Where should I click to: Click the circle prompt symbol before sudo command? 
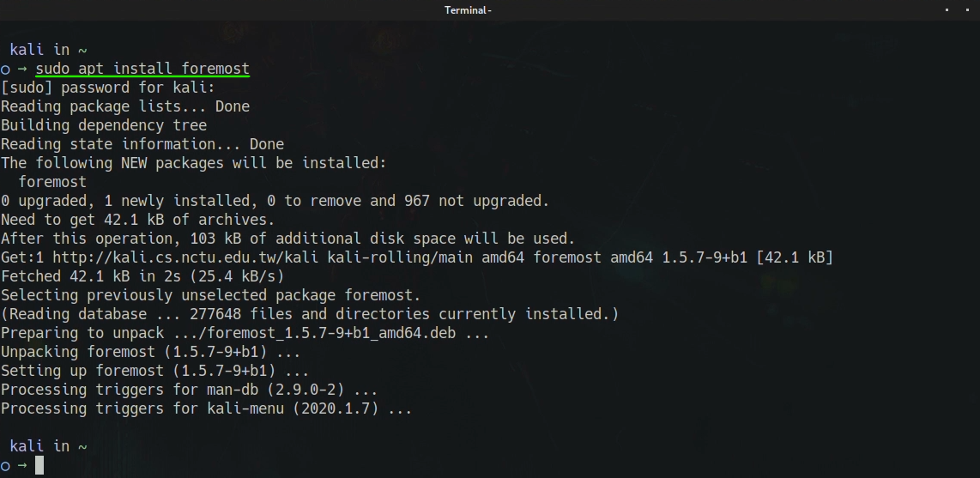pyautogui.click(x=5, y=70)
